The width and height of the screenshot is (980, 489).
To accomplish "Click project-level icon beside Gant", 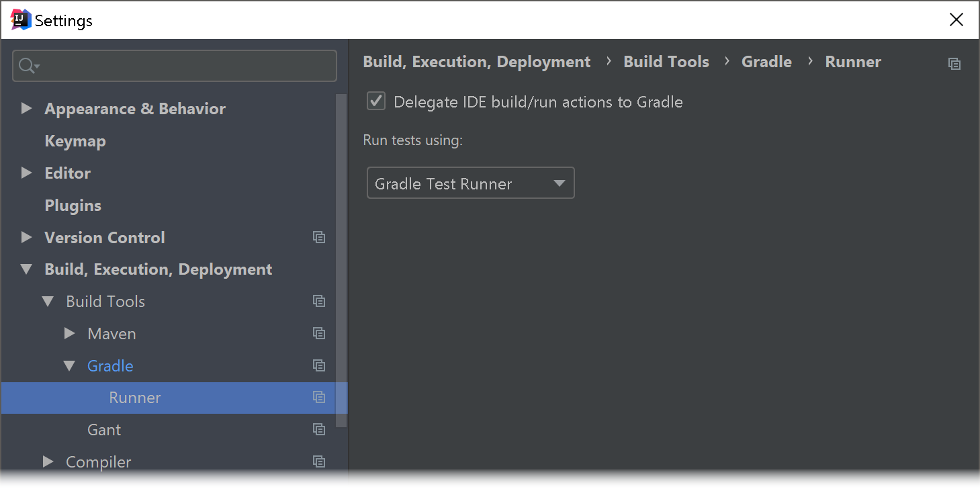I will (319, 429).
